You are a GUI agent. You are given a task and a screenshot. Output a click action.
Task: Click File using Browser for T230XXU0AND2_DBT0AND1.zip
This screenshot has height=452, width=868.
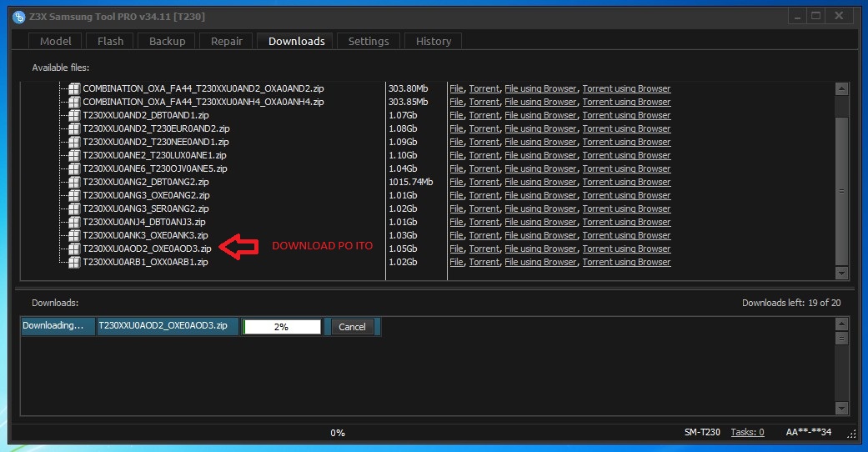pos(540,115)
